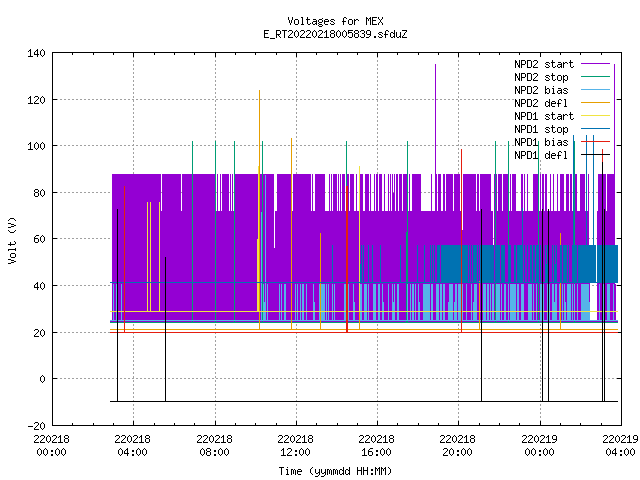The width and height of the screenshot is (640, 480).
Task: Click the 40 y-axis tick label
Action: [x=39, y=286]
